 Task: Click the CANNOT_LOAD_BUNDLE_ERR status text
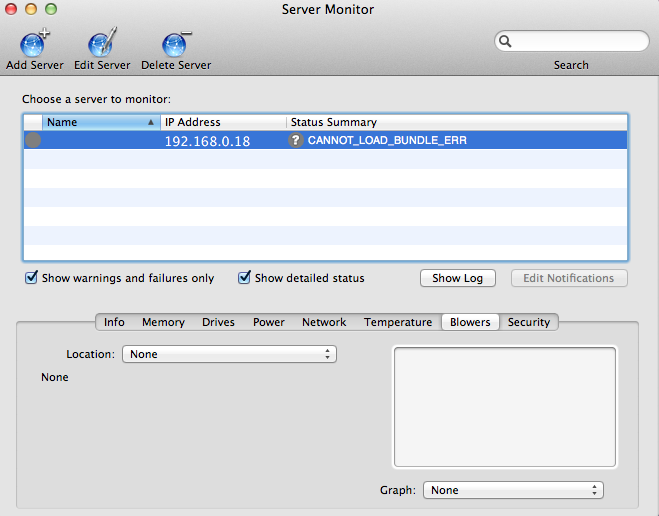[387, 140]
